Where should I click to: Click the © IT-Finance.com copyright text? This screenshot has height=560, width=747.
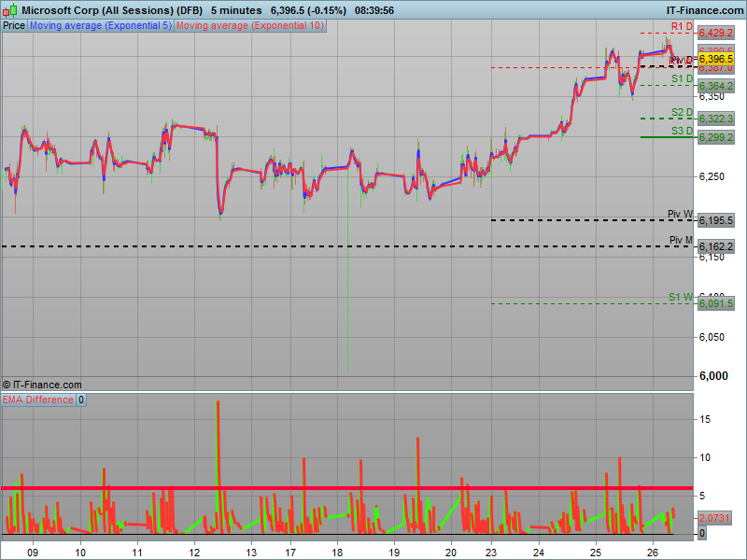click(x=42, y=385)
